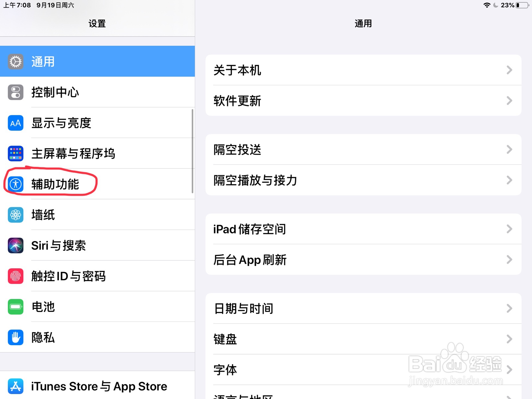Tap the AA Display & Brightness icon
Viewport: 532px width, 399px height.
(x=16, y=123)
